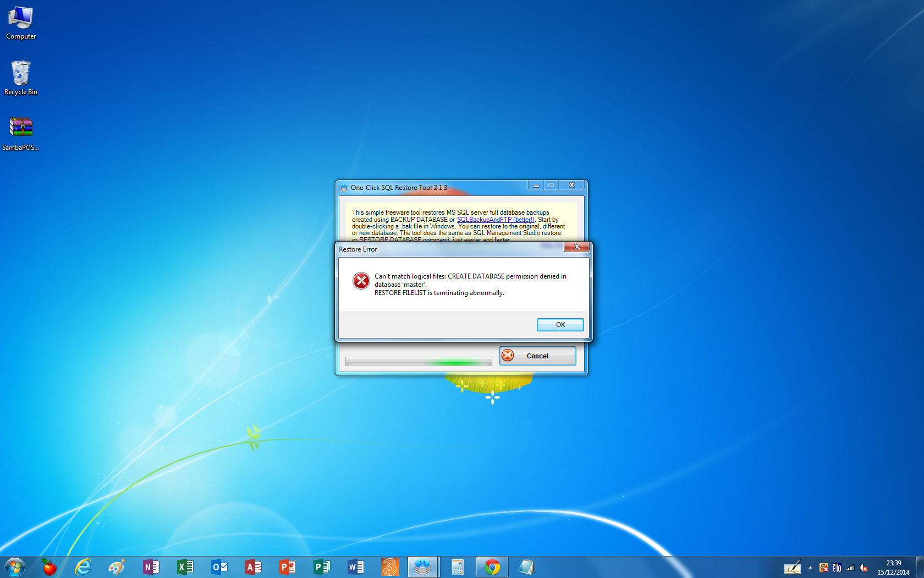Switch to the SQL Restore Tool taskbar button
This screenshot has width=924, height=578.
pos(422,567)
